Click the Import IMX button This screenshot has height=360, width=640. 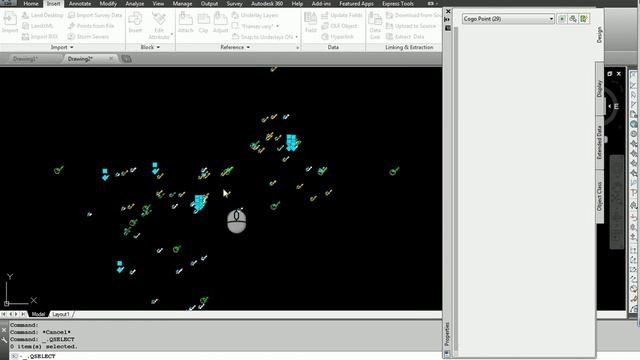(40, 36)
